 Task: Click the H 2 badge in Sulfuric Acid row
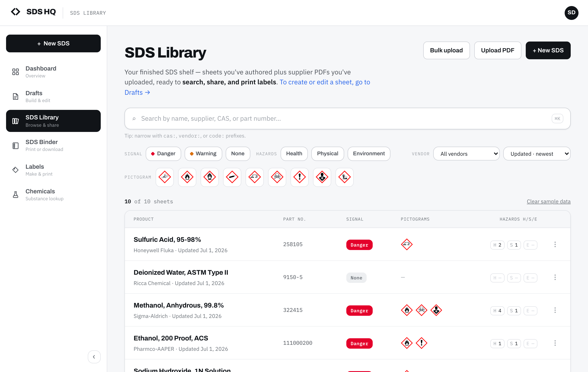pyautogui.click(x=497, y=245)
